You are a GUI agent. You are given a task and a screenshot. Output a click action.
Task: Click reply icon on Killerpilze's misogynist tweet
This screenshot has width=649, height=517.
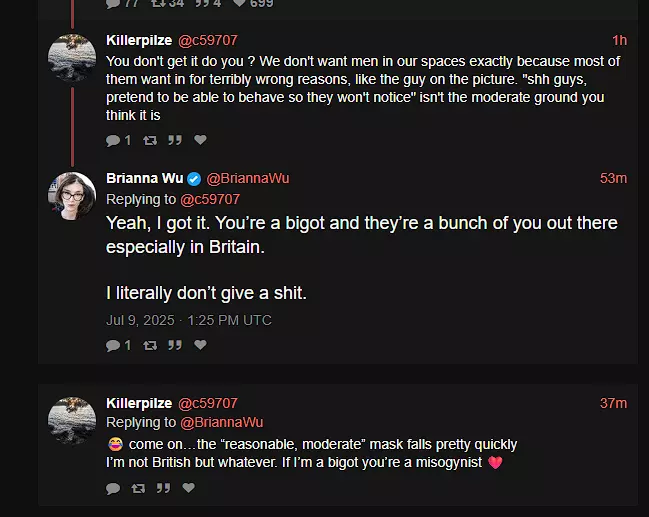coord(113,488)
